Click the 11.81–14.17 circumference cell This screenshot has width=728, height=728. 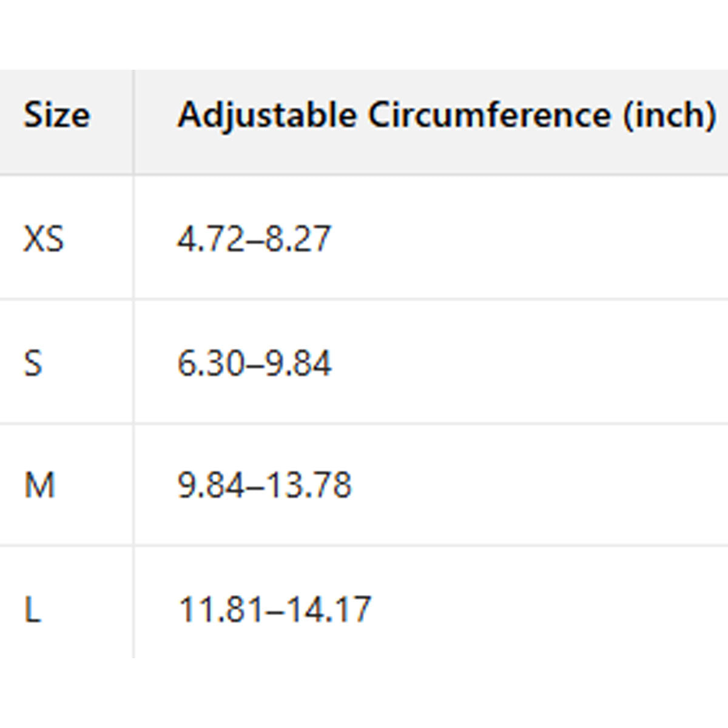pyautogui.click(x=275, y=609)
